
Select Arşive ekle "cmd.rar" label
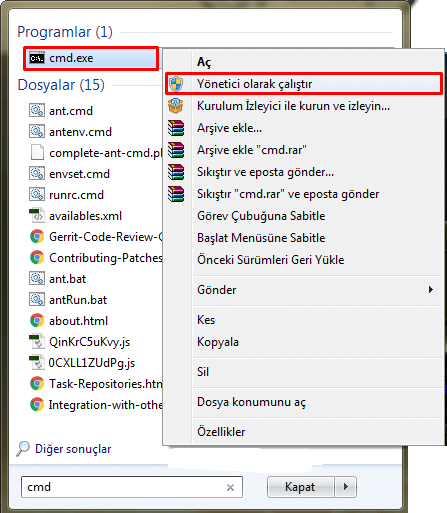[x=252, y=150]
